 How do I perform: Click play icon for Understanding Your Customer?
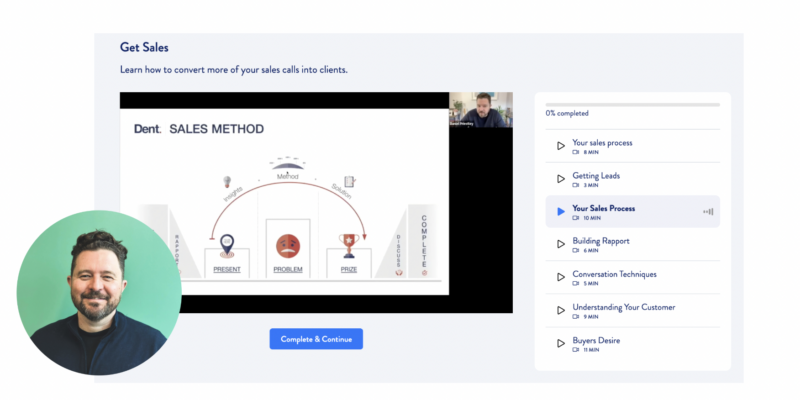pyautogui.click(x=561, y=311)
